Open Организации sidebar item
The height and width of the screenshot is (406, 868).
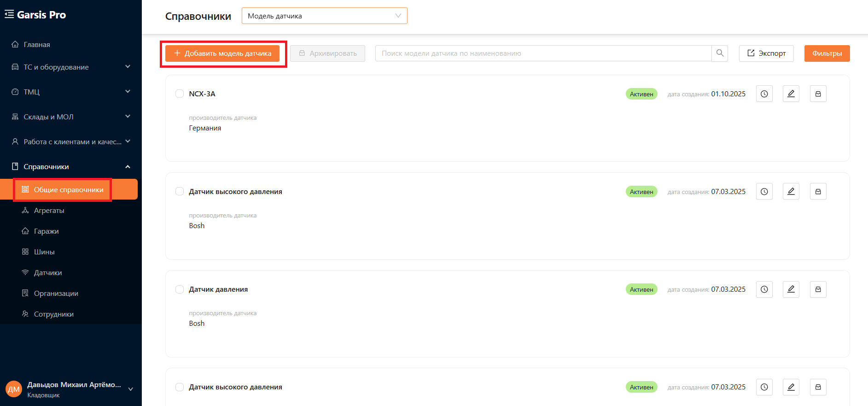[56, 293]
